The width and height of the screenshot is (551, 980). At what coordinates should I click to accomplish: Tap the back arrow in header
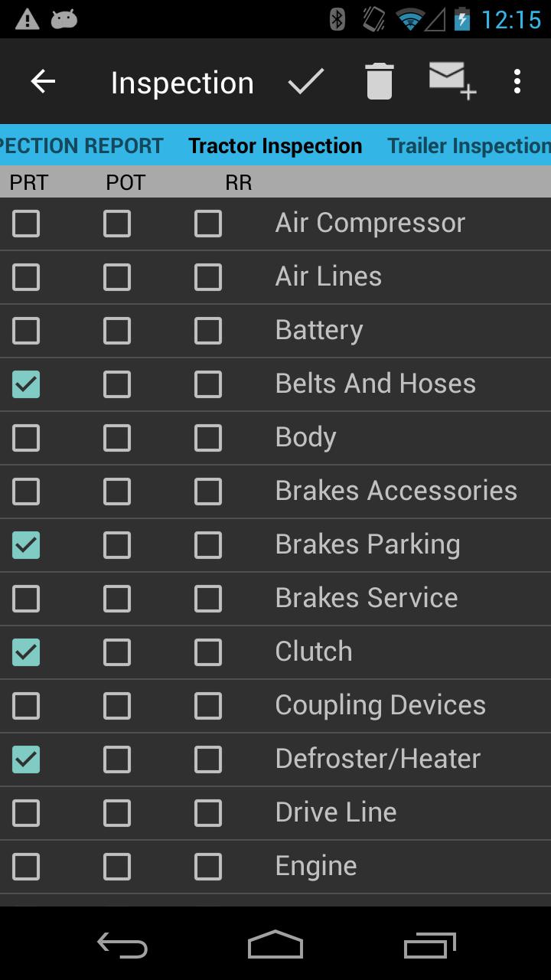tap(43, 82)
